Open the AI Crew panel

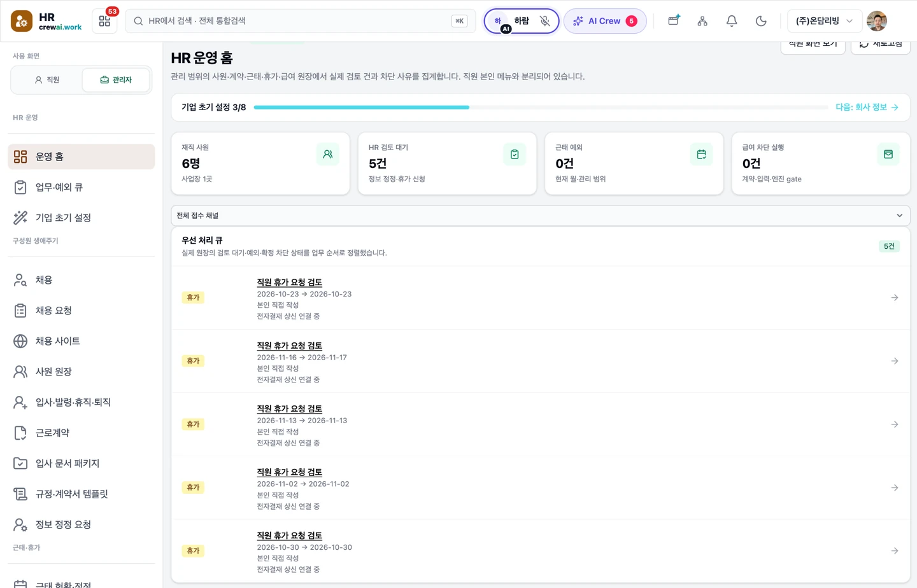tap(605, 21)
